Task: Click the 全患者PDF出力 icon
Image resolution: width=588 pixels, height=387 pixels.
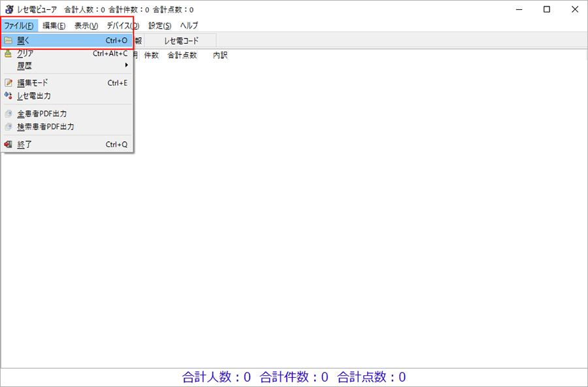Action: point(8,114)
